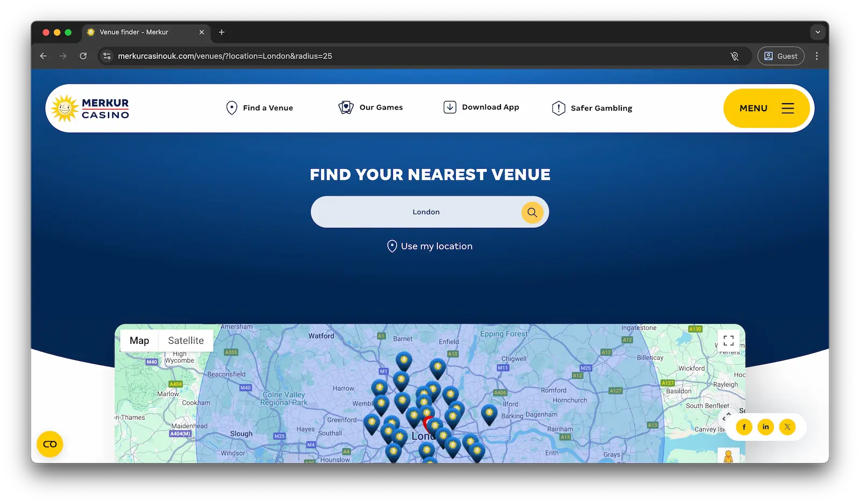Click the address bar URL
This screenshot has height=504, width=860.
click(225, 56)
